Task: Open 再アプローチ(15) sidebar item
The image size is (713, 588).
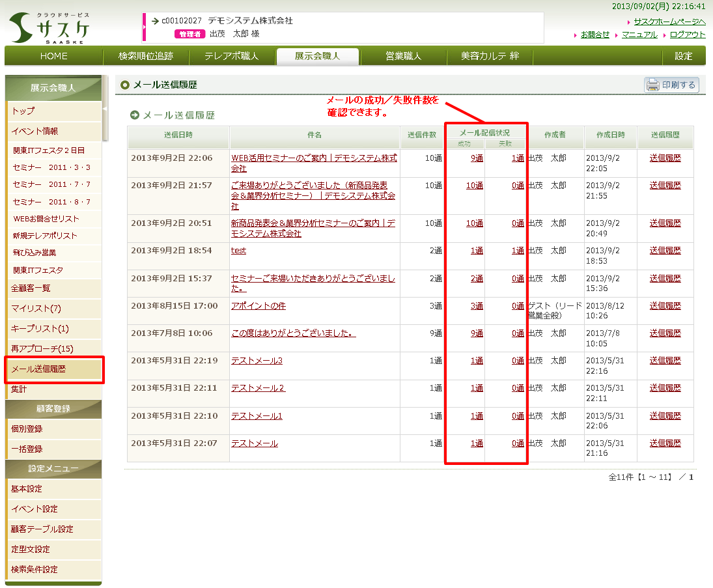Action: click(42, 348)
